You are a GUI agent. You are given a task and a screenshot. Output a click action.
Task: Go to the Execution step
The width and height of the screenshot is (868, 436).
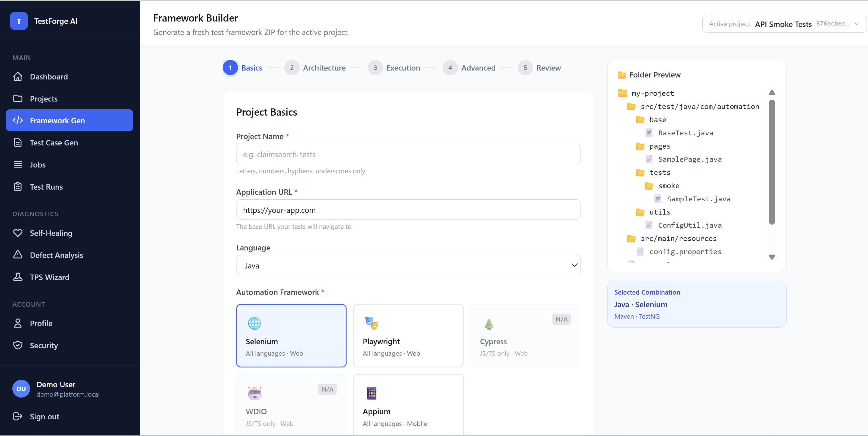tap(394, 68)
